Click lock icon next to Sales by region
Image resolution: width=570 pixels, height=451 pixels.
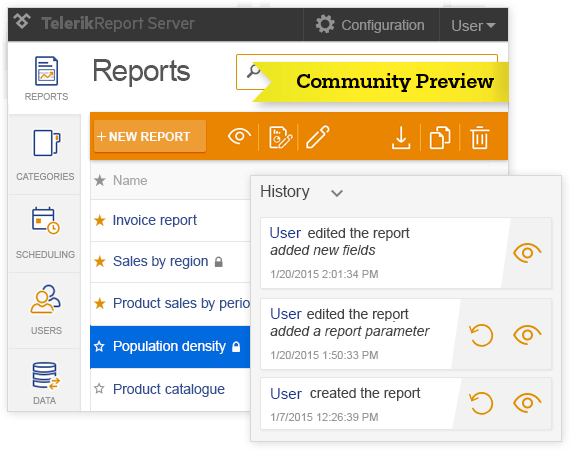click(218, 262)
